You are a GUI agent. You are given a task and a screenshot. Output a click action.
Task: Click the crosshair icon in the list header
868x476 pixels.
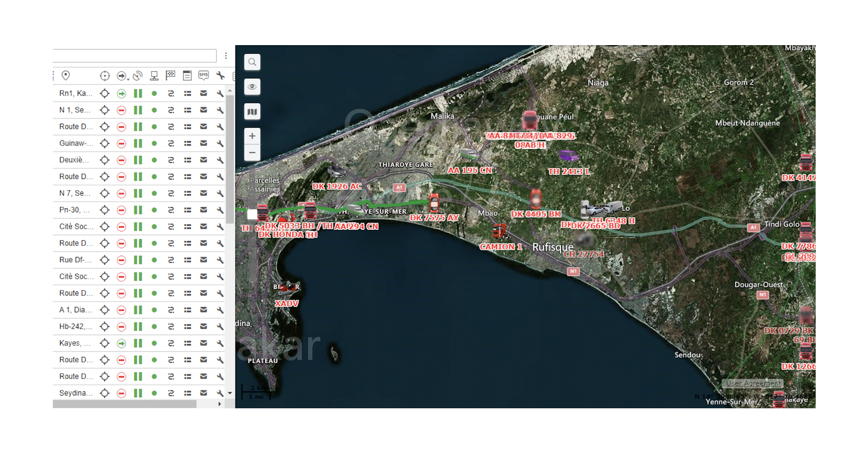pyautogui.click(x=105, y=76)
